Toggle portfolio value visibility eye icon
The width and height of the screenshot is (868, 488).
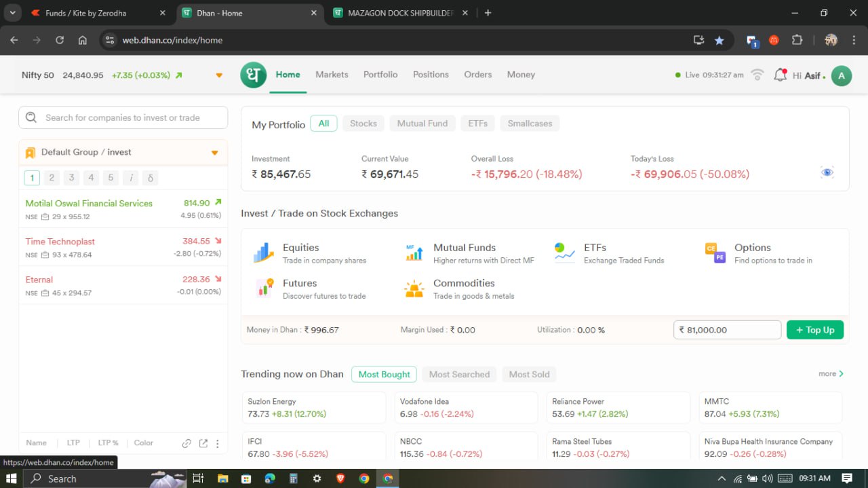click(x=827, y=172)
